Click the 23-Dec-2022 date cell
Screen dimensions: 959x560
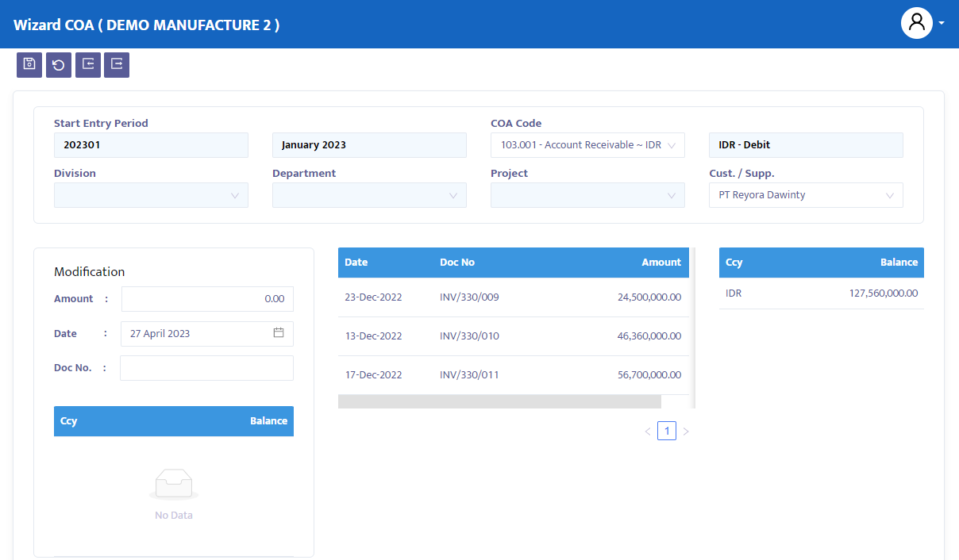click(373, 297)
